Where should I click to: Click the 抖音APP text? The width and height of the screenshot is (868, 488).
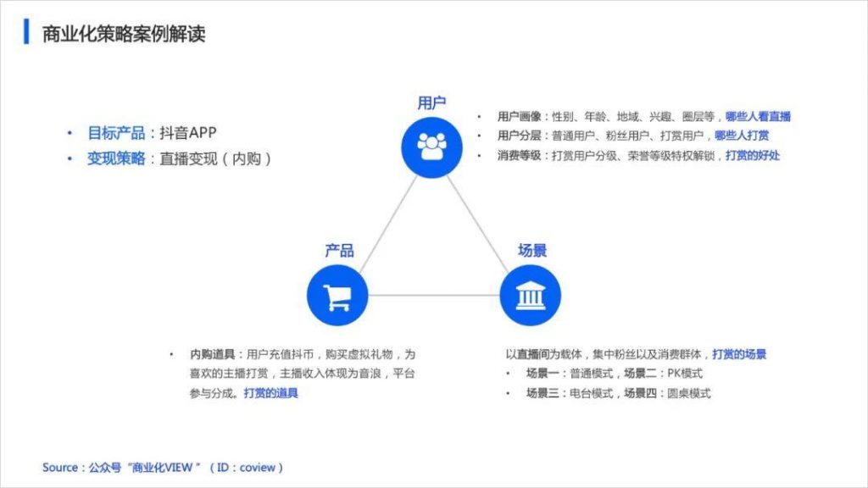pyautogui.click(x=188, y=133)
